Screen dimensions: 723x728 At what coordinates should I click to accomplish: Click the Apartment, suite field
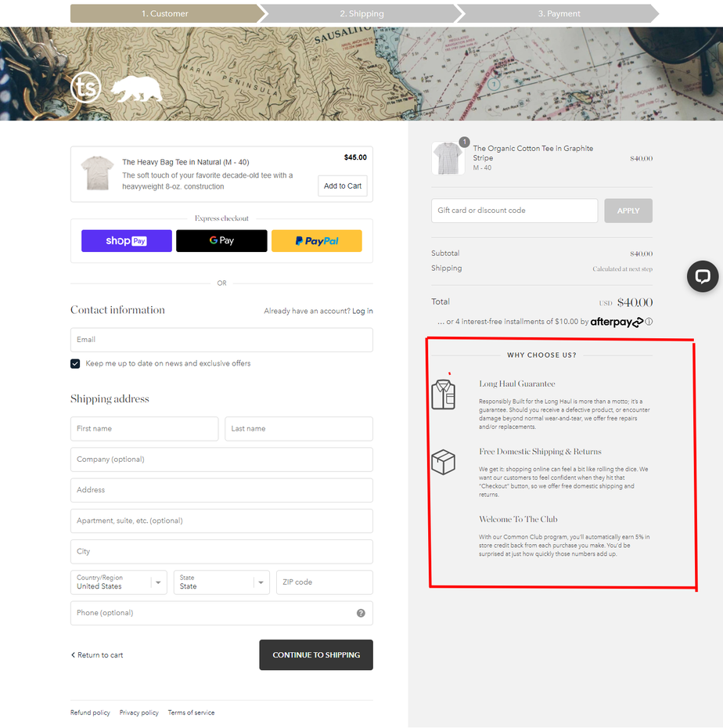click(221, 521)
